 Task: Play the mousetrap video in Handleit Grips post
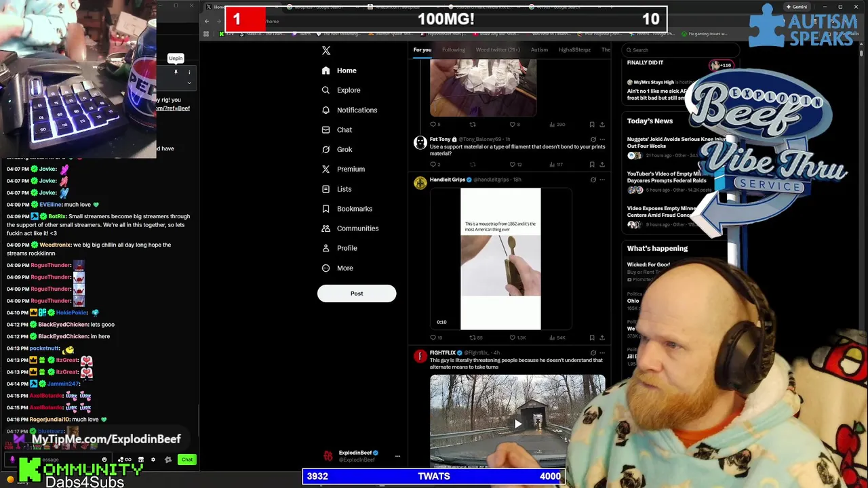click(500, 259)
